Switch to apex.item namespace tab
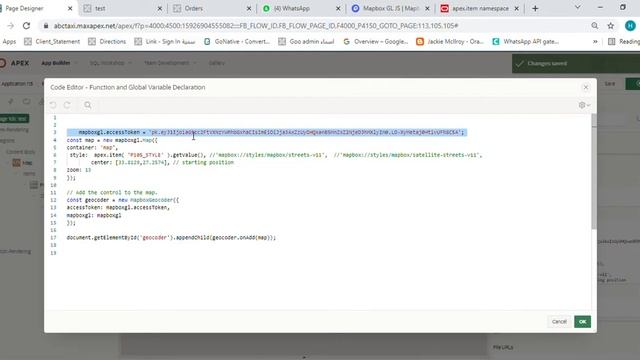This screenshot has height=360, width=640. [480, 8]
